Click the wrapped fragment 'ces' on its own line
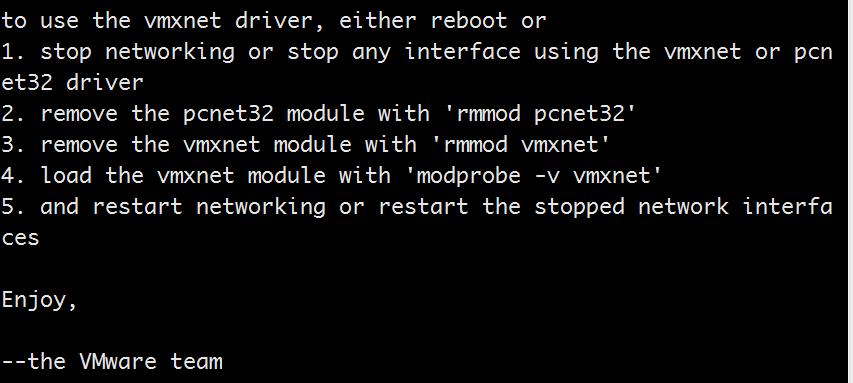The height and width of the screenshot is (383, 853). coord(20,238)
